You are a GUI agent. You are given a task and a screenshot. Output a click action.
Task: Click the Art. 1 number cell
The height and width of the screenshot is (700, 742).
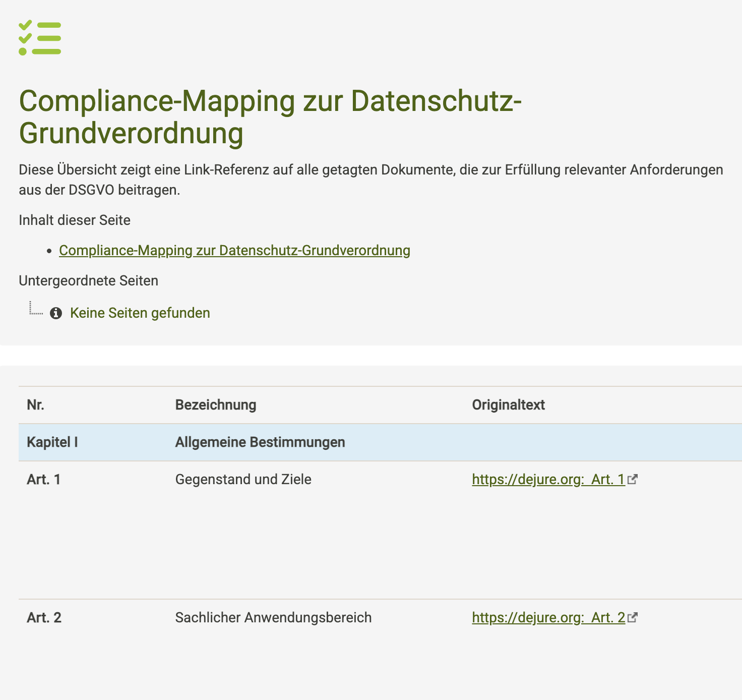pyautogui.click(x=43, y=479)
